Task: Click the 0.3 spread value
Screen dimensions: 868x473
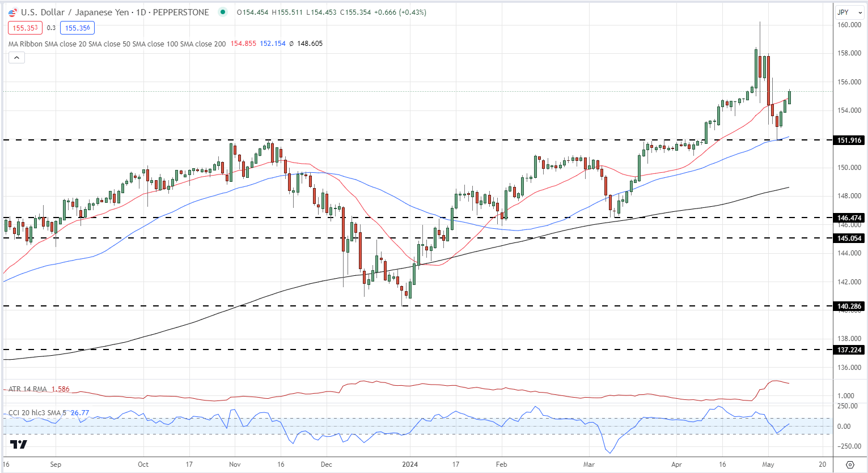Action: coord(51,28)
